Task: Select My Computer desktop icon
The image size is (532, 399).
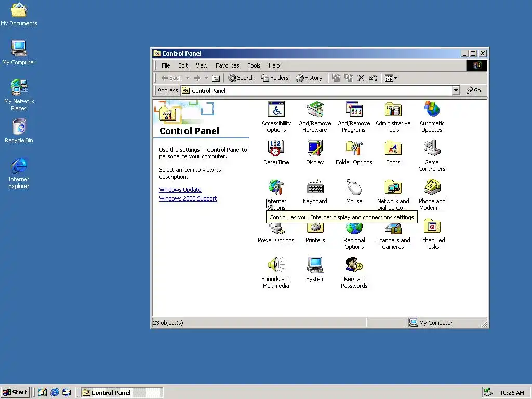Action: tap(19, 52)
